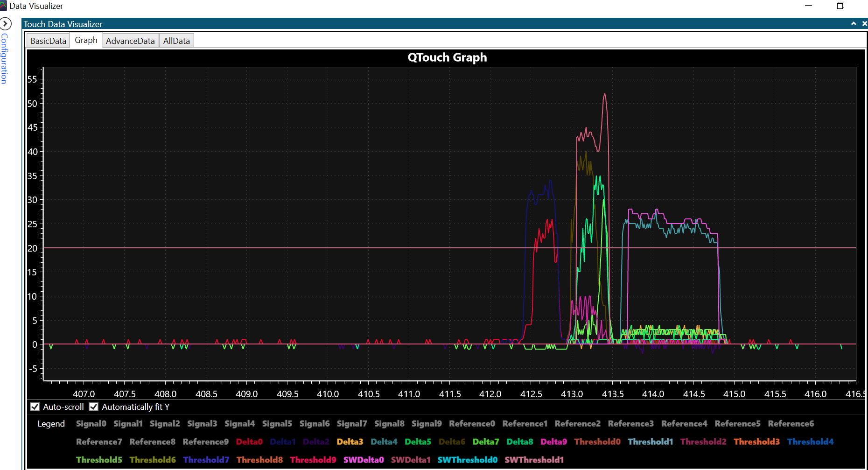868x470 pixels.
Task: Click the Data Visualizer app icon
Action: 3,6
